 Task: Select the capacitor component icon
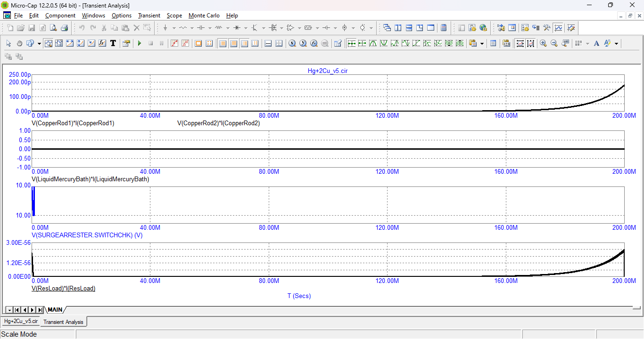tap(201, 28)
